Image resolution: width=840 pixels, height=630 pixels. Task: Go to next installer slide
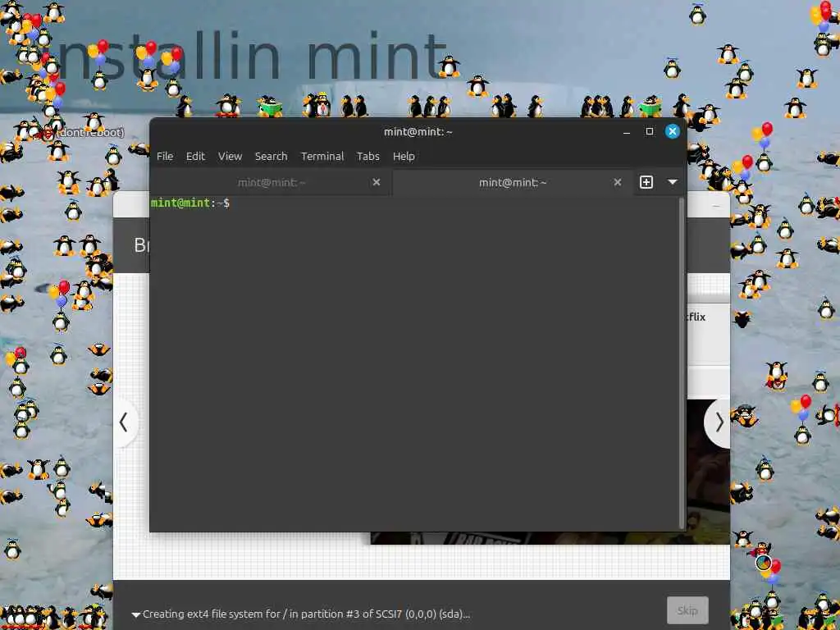click(x=719, y=422)
